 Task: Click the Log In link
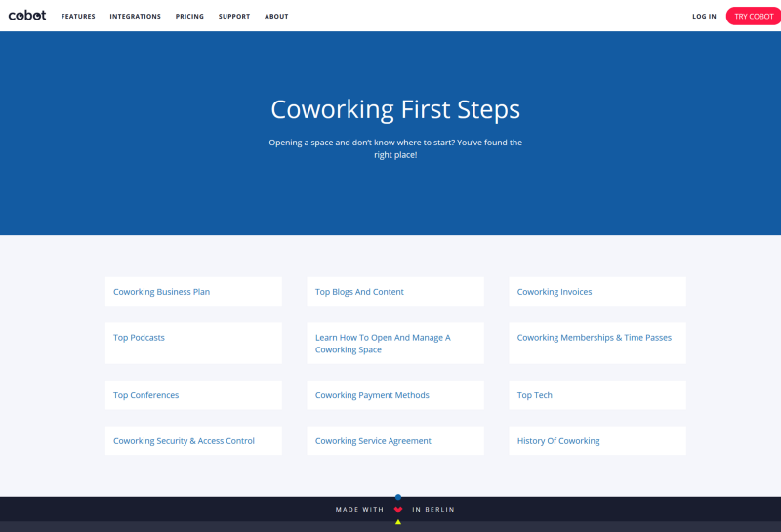pos(704,16)
